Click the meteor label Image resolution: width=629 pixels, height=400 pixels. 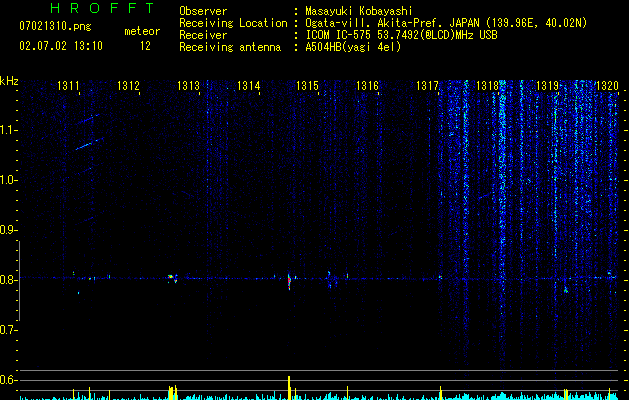(142, 31)
